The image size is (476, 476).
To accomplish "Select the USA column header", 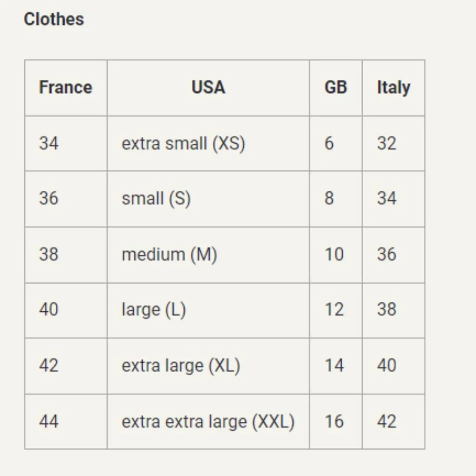I will pyautogui.click(x=208, y=88).
